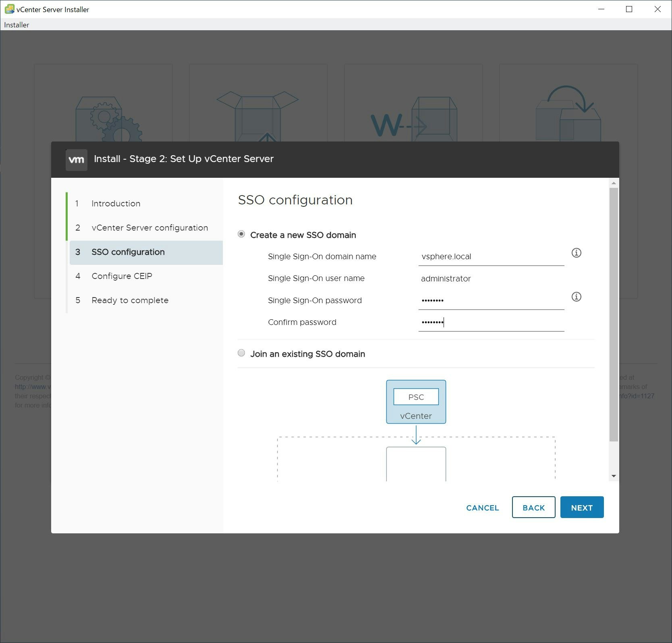The image size is (672, 643).
Task: Click the vm logo in wizard header
Action: [77, 160]
